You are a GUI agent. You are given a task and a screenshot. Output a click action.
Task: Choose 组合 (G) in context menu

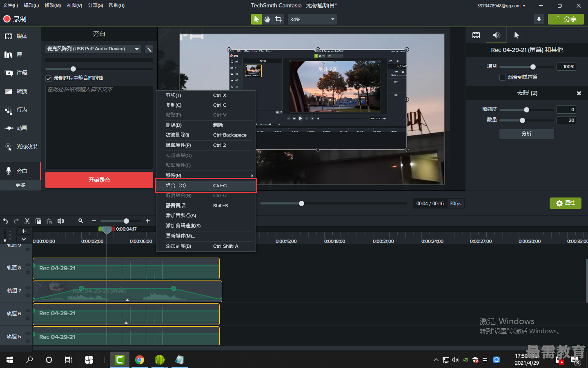206,186
